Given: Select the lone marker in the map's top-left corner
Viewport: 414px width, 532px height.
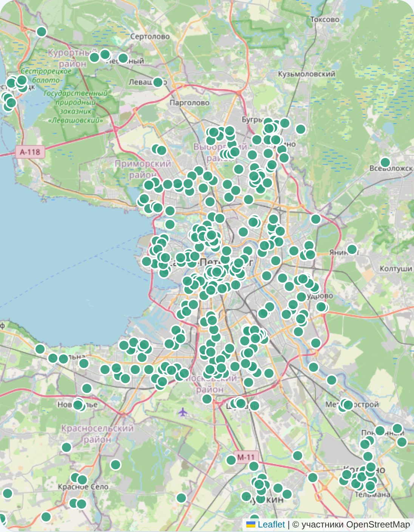Looking at the screenshot, I should click(42, 31).
